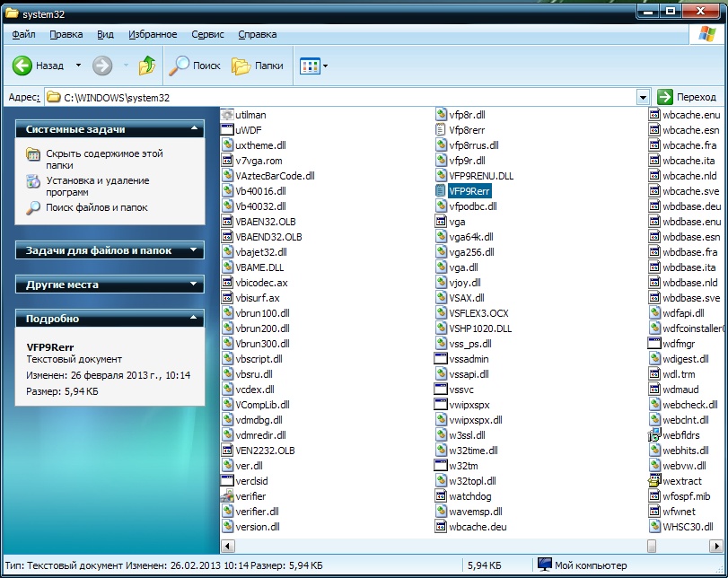This screenshot has width=728, height=578.
Task: Collapse the Системные задачи panel
Action: tap(195, 130)
